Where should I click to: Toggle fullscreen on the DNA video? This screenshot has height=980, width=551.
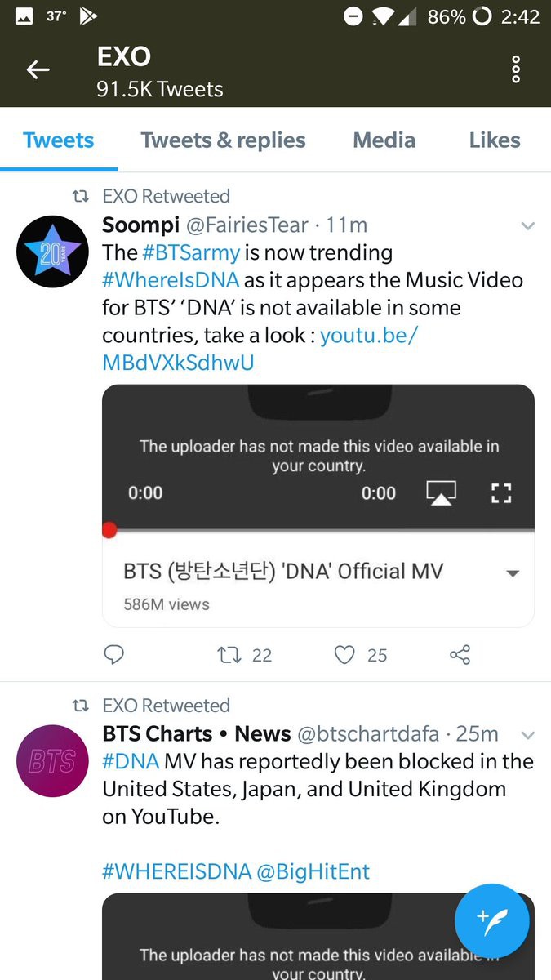point(501,492)
